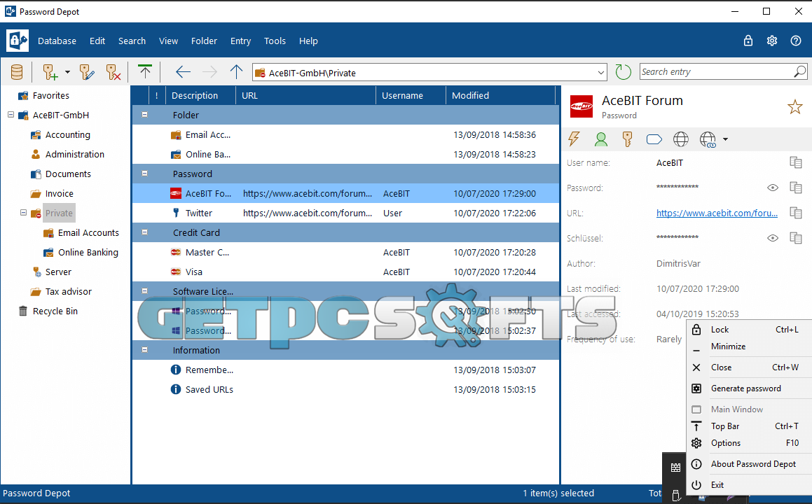Click the blue tag icon in the details pane

pyautogui.click(x=654, y=139)
